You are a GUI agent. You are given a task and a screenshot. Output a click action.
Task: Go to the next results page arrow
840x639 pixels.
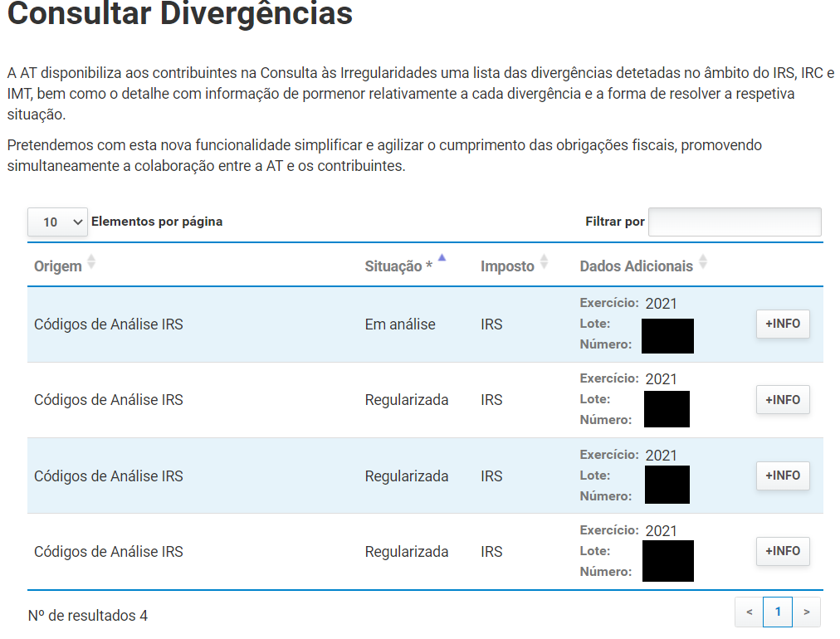click(x=806, y=612)
